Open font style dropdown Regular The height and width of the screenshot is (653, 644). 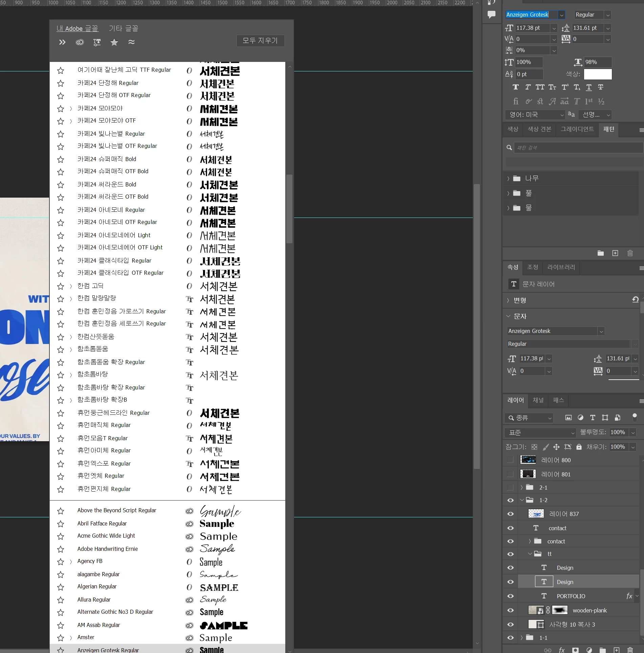coord(608,15)
